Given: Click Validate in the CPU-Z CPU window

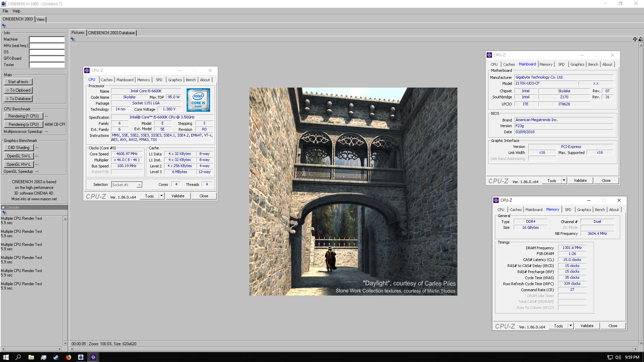Looking at the screenshot, I should coord(178,196).
